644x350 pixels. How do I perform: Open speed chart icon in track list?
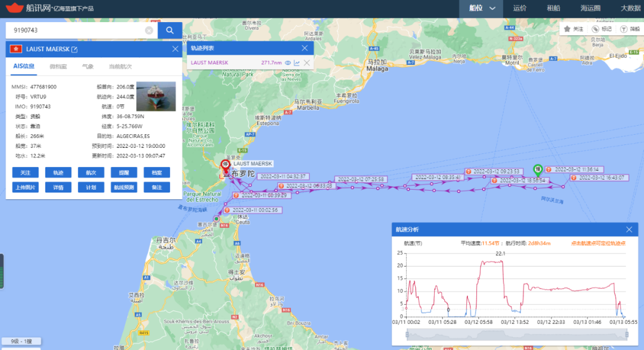point(297,63)
